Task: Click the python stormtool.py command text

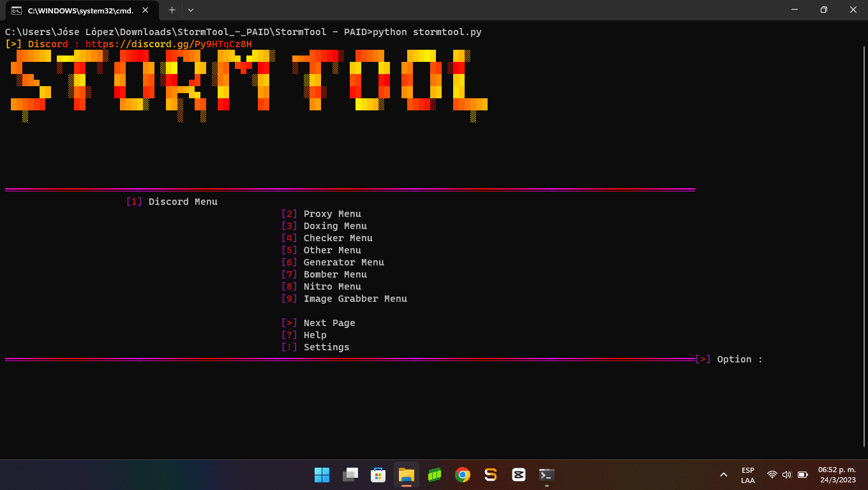Action: pos(427,32)
